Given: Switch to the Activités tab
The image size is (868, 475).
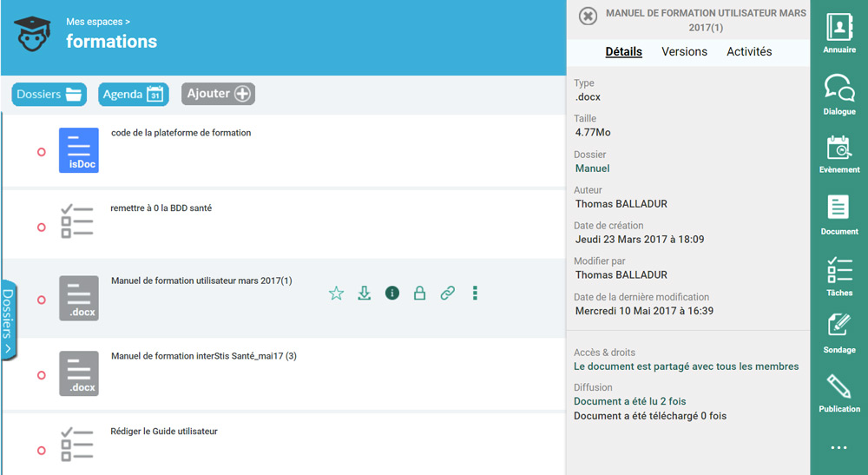Looking at the screenshot, I should point(749,52).
